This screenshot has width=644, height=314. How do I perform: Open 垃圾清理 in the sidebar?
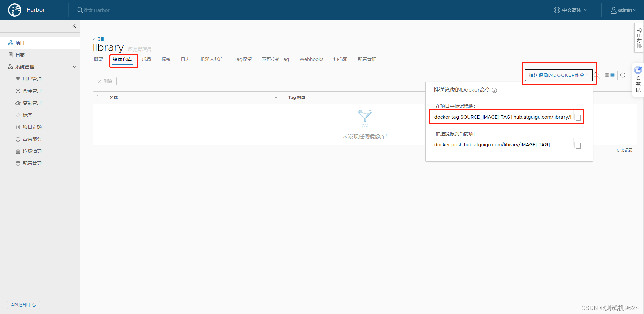[x=32, y=151]
